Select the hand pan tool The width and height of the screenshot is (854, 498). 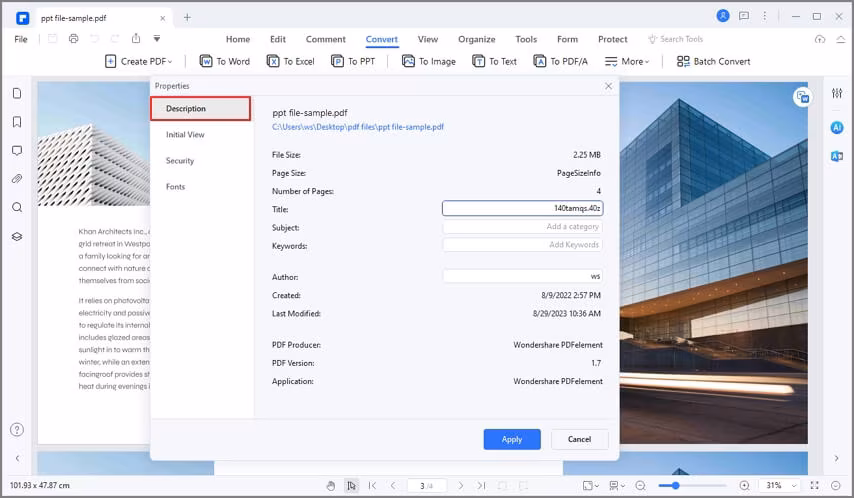tap(331, 485)
